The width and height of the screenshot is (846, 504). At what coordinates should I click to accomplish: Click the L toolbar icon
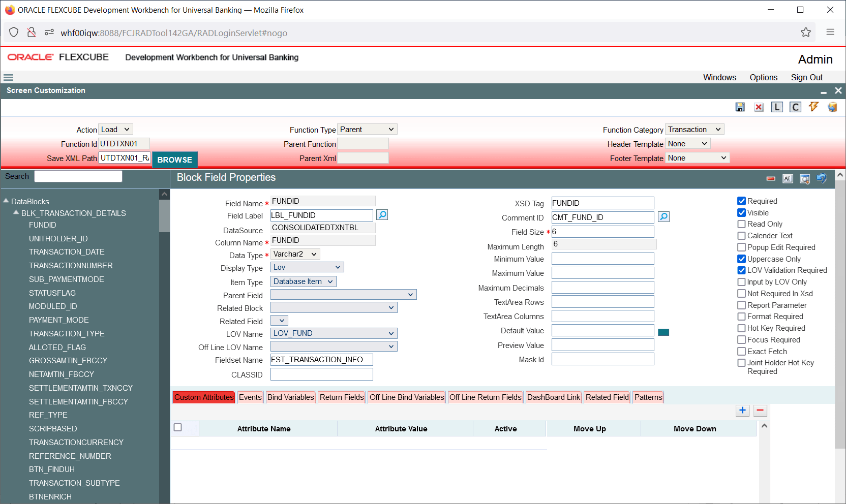[x=777, y=107]
